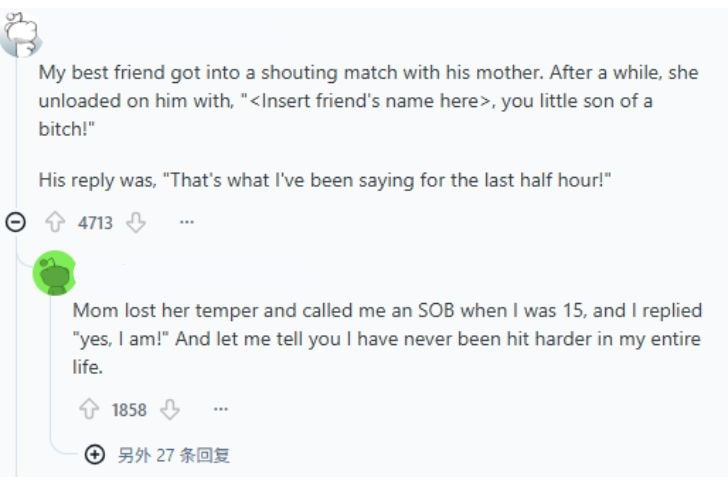Click the 4713 vote count

coord(96,223)
